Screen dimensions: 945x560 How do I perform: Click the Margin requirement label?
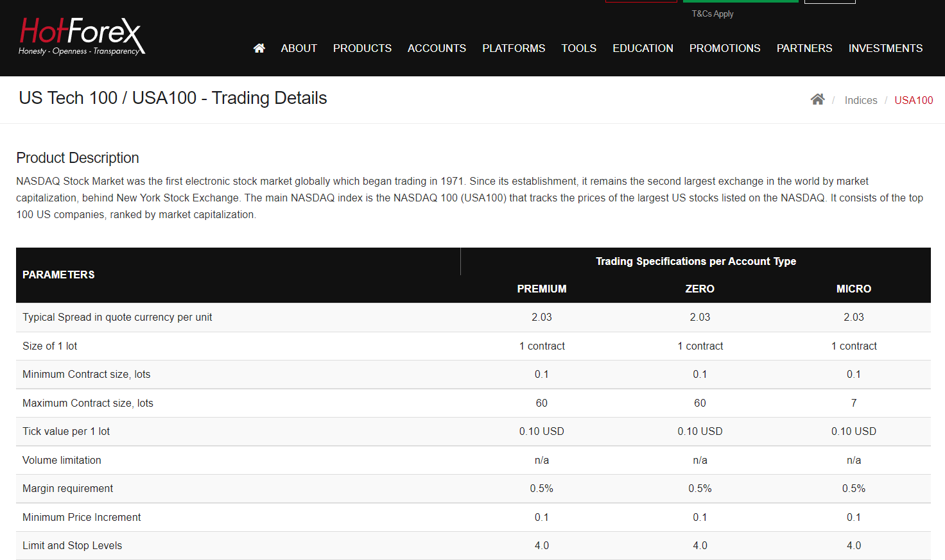[67, 488]
